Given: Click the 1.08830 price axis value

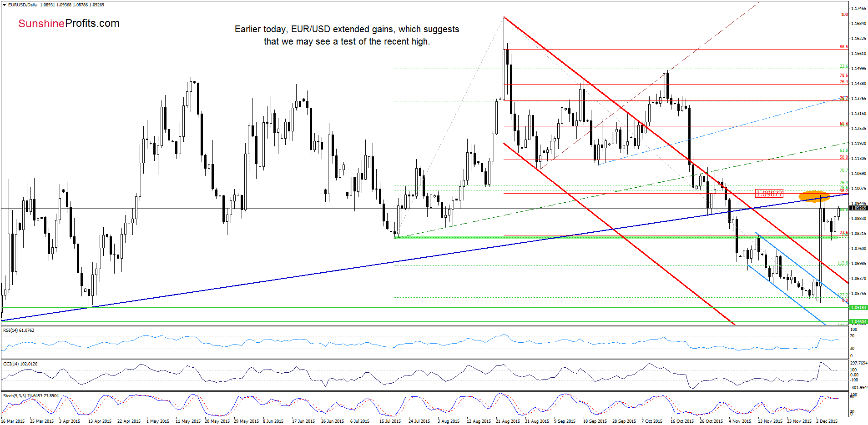Looking at the screenshot, I should point(858,219).
